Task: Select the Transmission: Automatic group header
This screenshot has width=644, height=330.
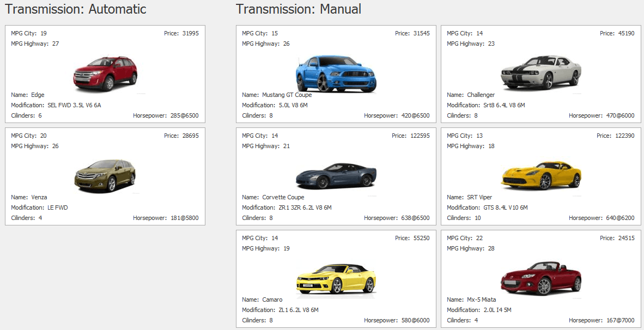Action: click(x=76, y=9)
